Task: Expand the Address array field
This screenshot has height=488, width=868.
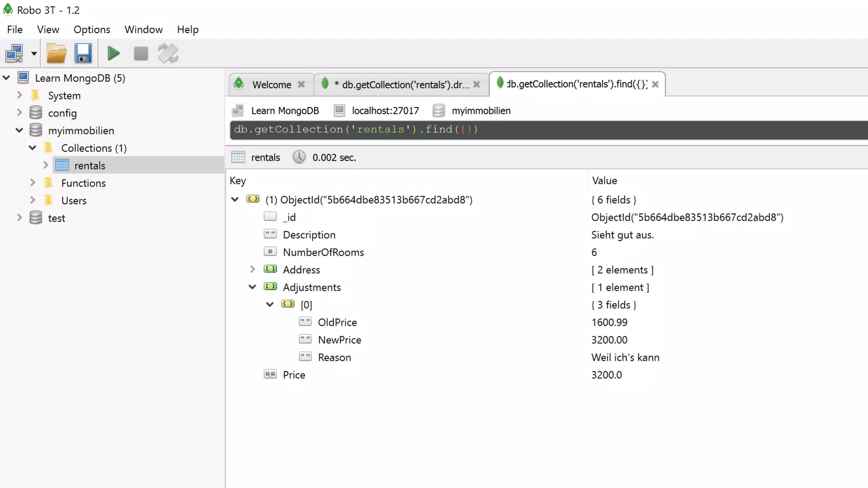Action: (253, 269)
